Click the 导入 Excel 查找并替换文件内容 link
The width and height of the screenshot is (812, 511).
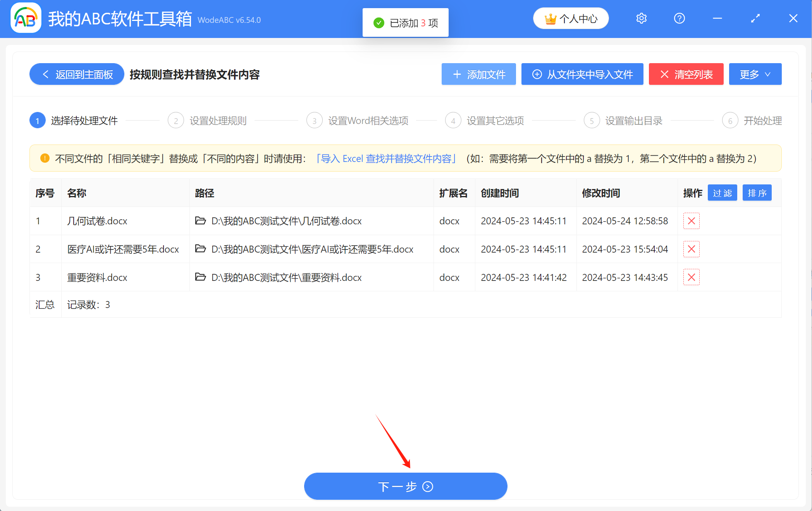click(386, 158)
